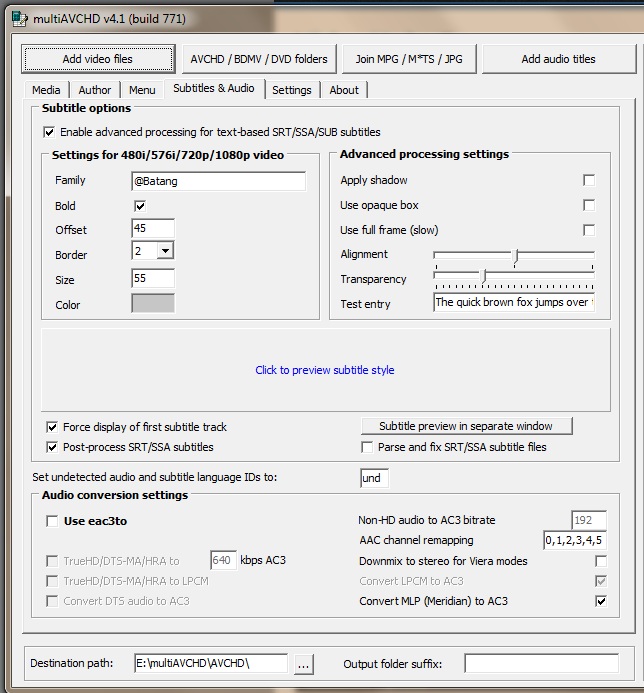Enable Use opaque box checkbox
Screen dimensions: 644x693
click(589, 205)
